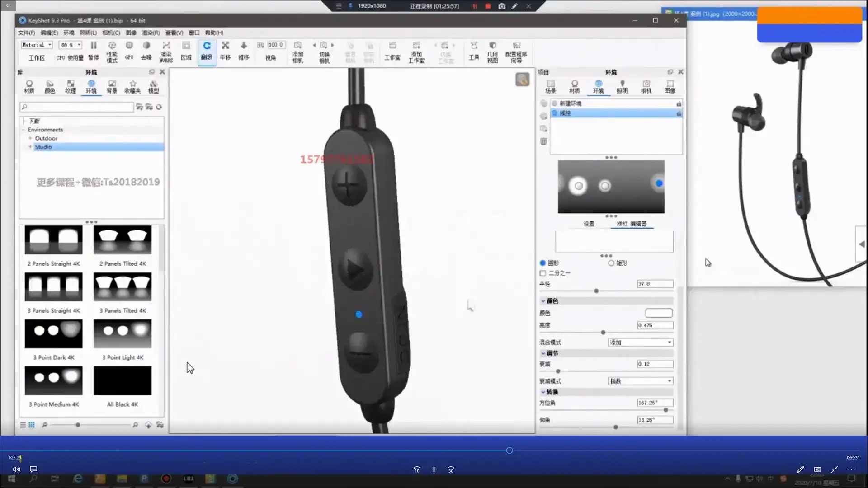Open library Materials tab icon
Screen dimensions: 868x488
pos(29,84)
